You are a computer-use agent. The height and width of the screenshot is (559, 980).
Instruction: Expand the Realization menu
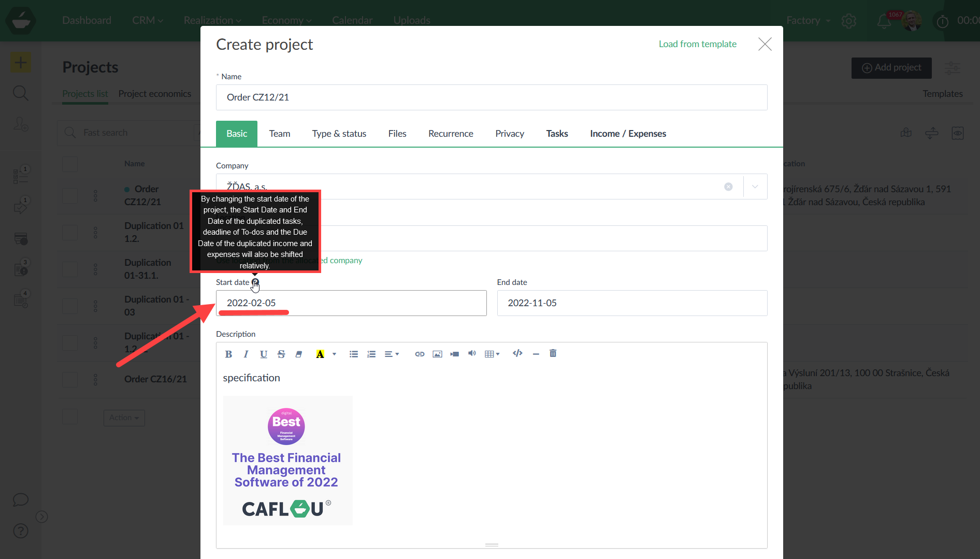tap(212, 20)
